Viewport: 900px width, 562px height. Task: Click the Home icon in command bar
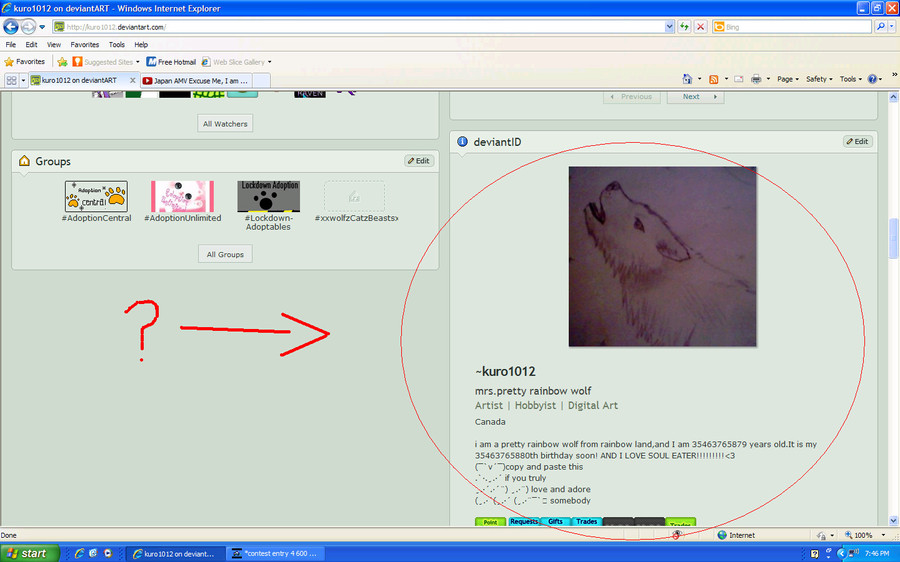[687, 79]
